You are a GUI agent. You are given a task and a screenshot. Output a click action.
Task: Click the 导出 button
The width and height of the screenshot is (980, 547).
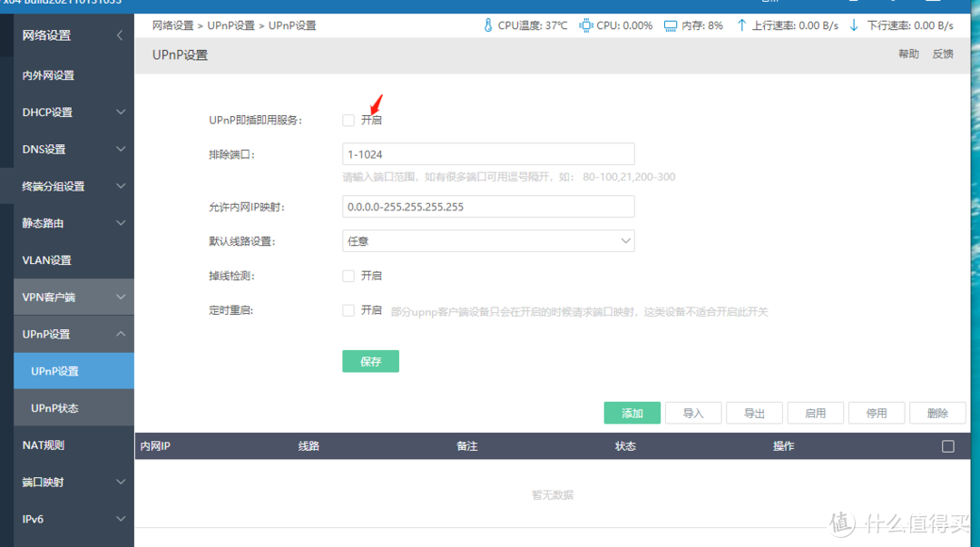click(754, 413)
